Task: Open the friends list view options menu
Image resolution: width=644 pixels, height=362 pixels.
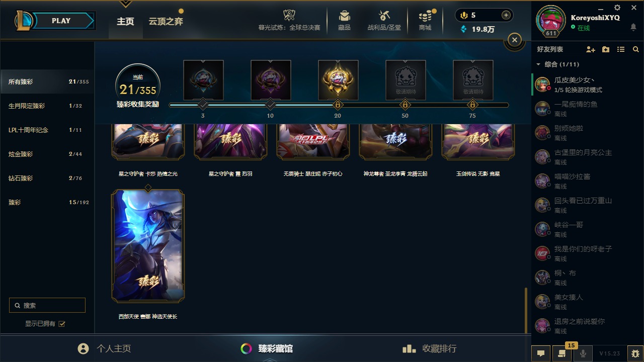Action: [x=621, y=49]
